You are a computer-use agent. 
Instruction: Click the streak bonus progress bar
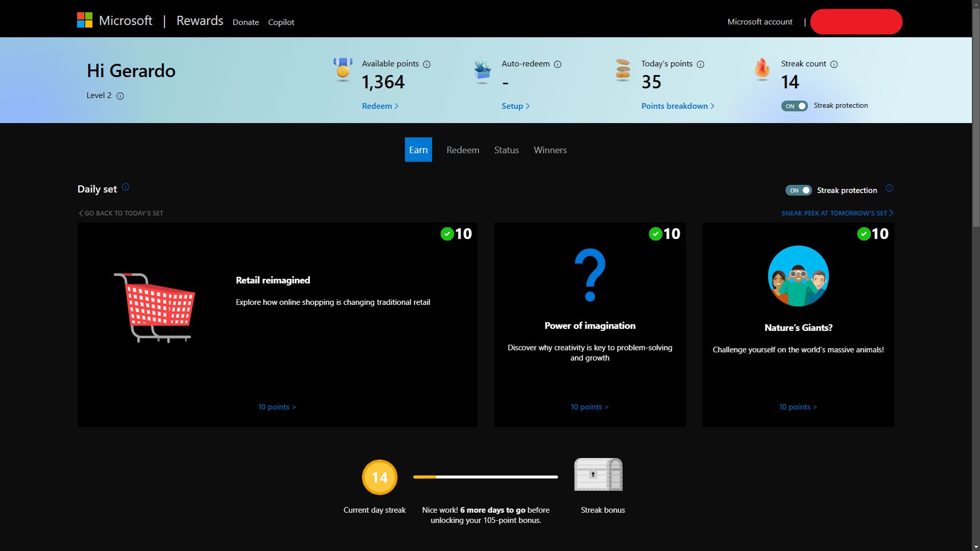(485, 477)
